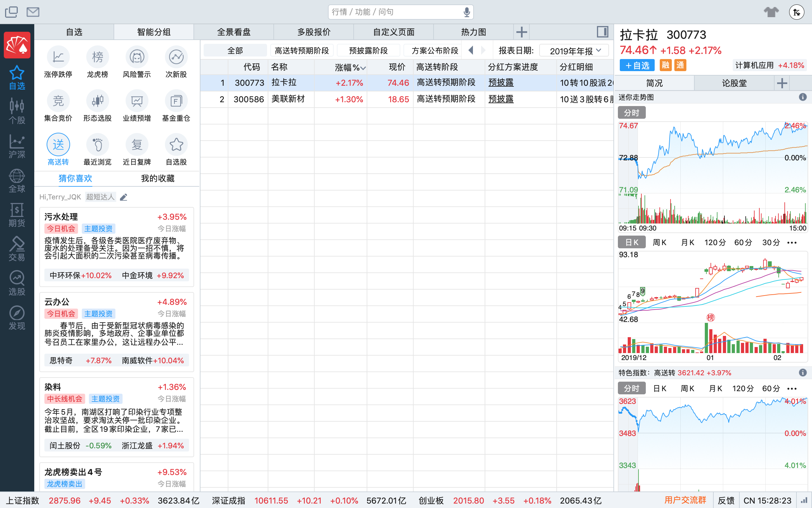Switch 拉卡拉 chart to 周K

tap(659, 243)
